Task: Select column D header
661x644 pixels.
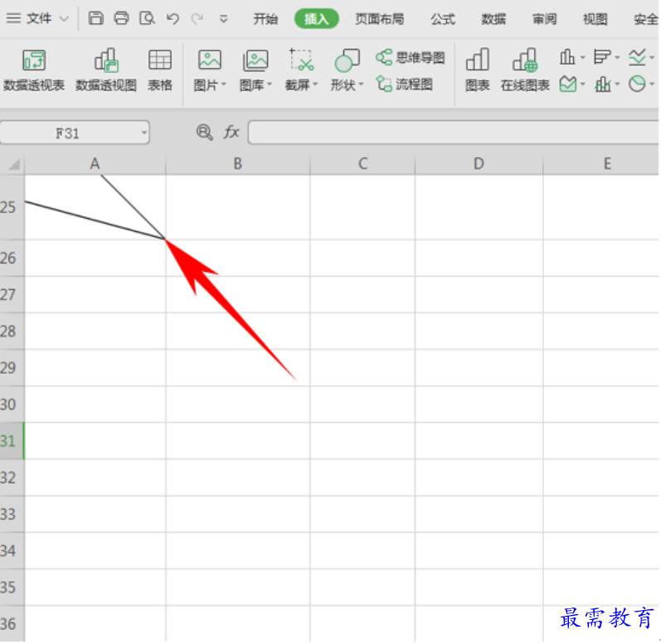Action: pos(479,164)
